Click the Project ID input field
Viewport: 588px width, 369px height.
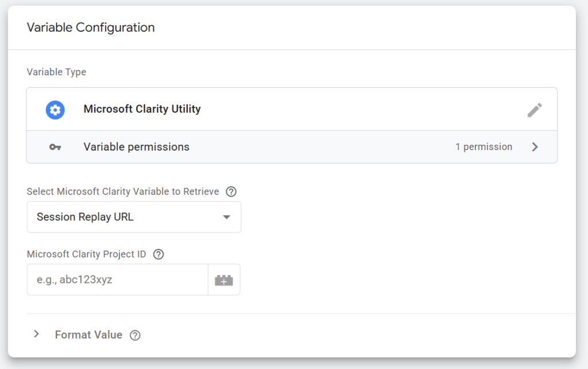(117, 280)
